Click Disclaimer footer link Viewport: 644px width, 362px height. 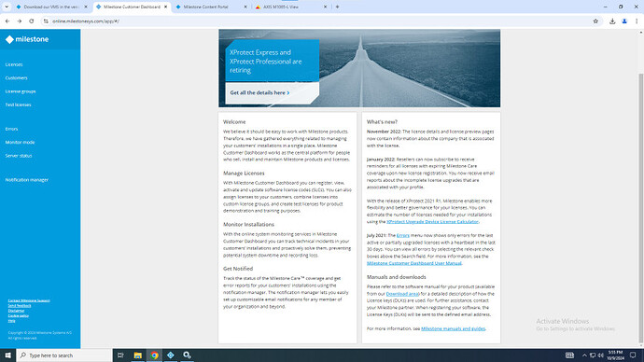tap(16, 311)
